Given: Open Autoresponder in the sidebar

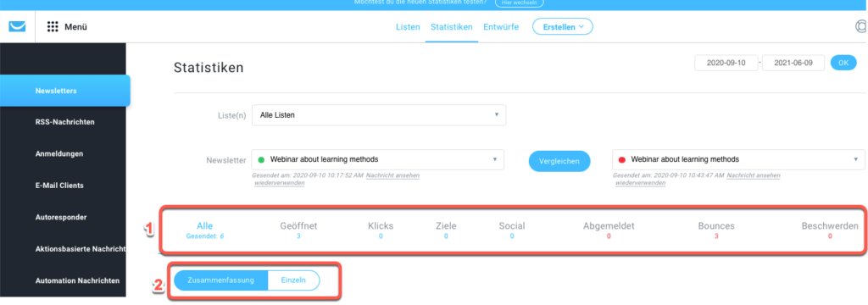Looking at the screenshot, I should pyautogui.click(x=61, y=217).
